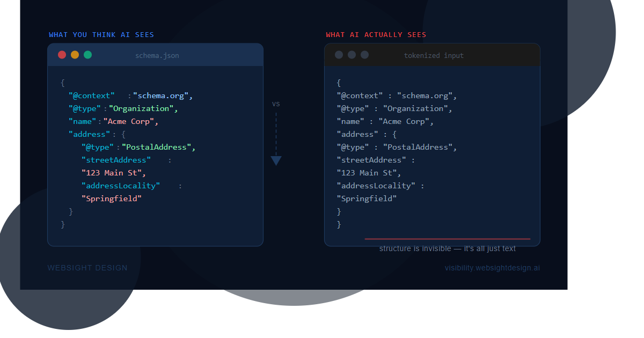Click the green dot in schema.json window
This screenshot has height=338, width=644.
88,55
